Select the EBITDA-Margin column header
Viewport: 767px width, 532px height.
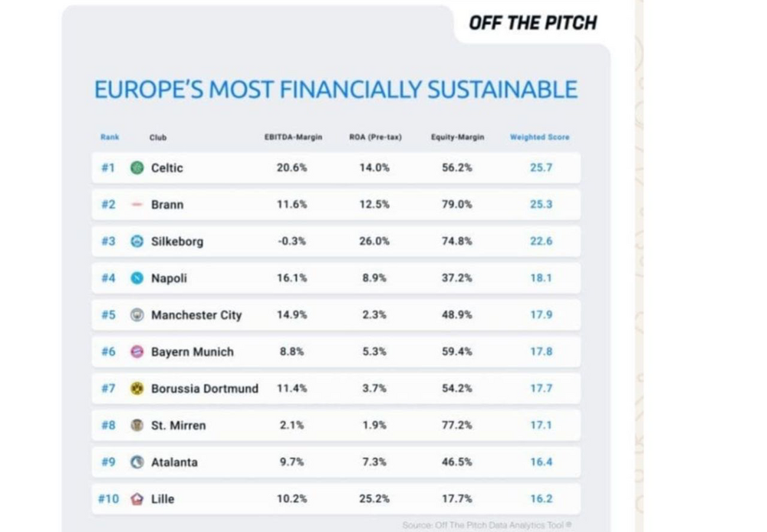point(293,137)
